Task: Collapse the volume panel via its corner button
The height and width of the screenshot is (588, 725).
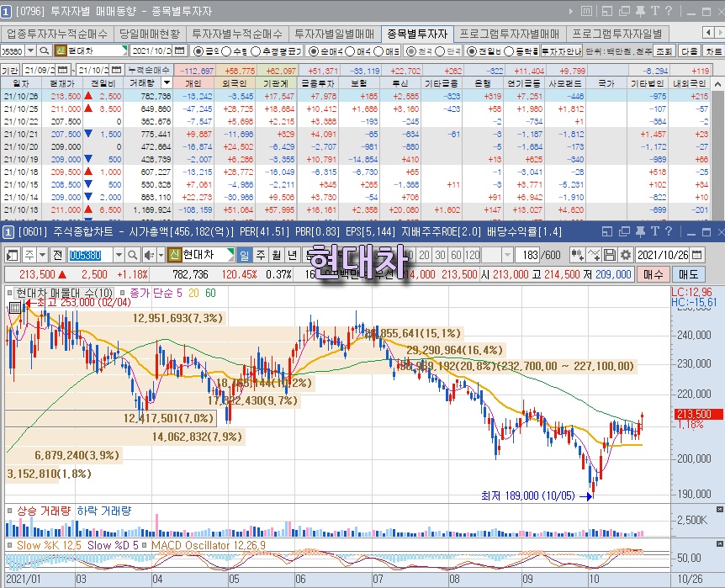Action: [x=719, y=510]
